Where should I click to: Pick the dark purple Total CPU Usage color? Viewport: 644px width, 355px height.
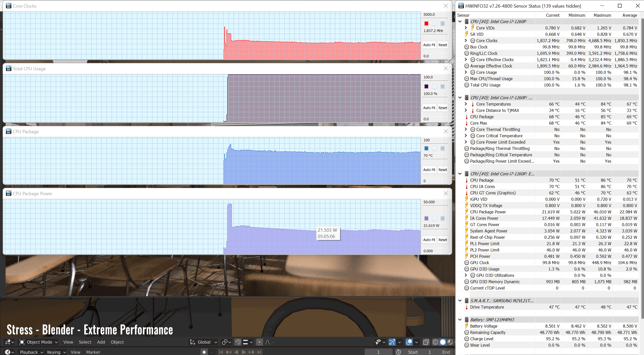click(x=426, y=87)
